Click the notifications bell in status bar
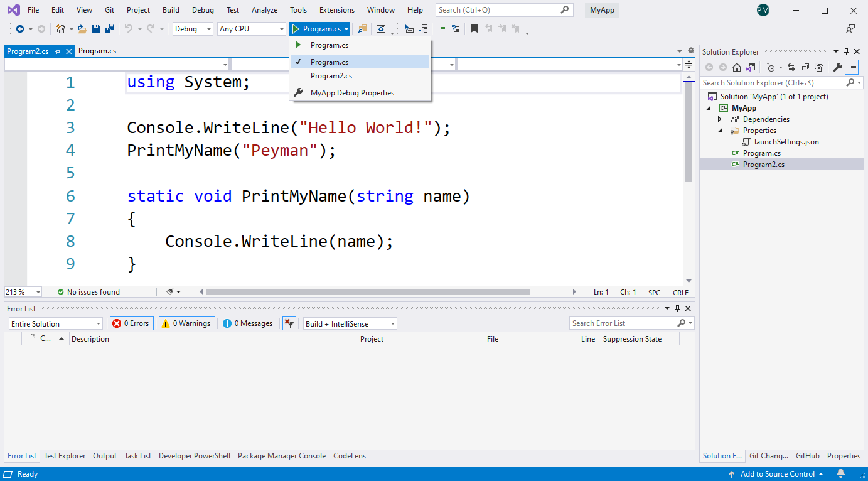The width and height of the screenshot is (868, 481). [x=841, y=474]
